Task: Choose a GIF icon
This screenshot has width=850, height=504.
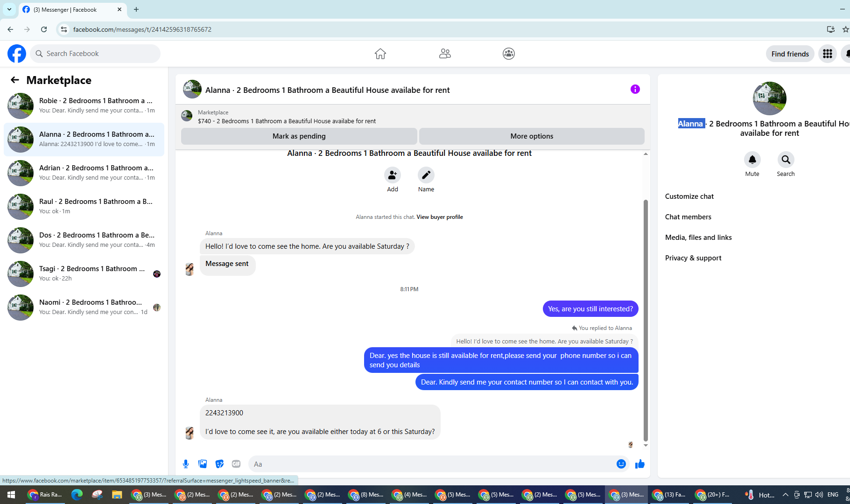Action: [236, 464]
